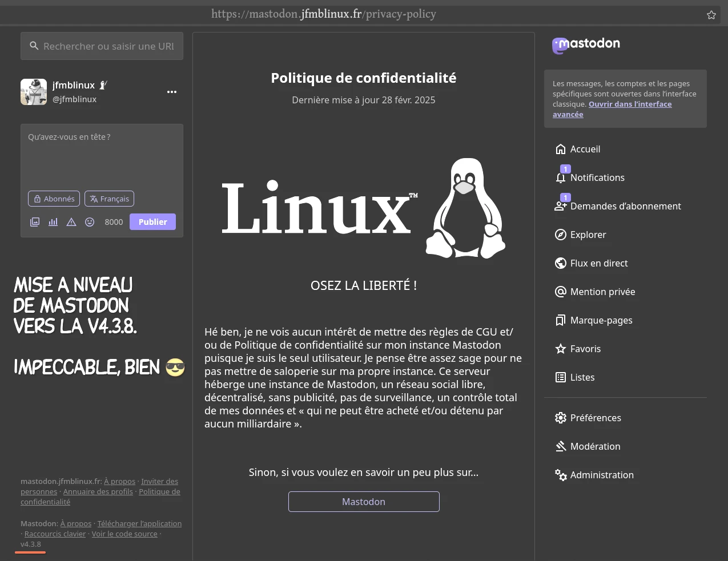Toggle content warning triangle icon
The width and height of the screenshot is (728, 561).
[71, 222]
